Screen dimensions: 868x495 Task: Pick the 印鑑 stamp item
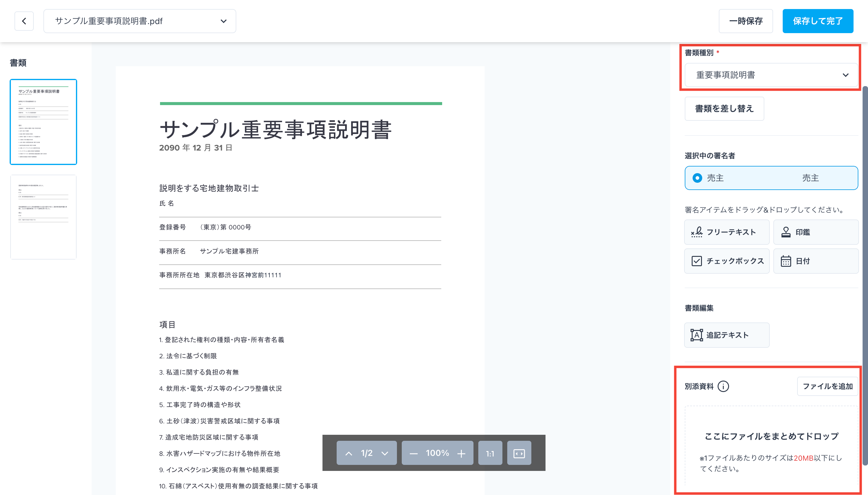(x=816, y=232)
